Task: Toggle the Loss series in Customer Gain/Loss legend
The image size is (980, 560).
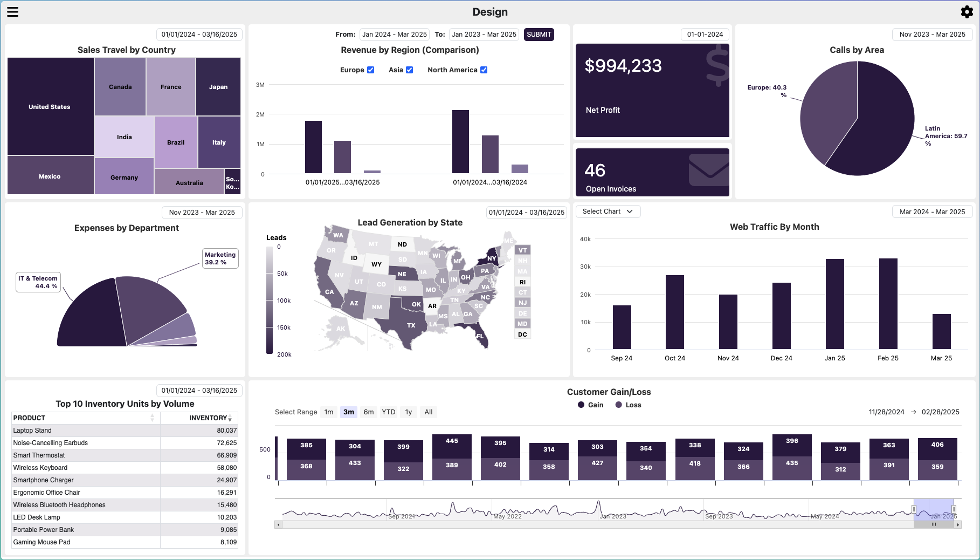Action: 627,405
